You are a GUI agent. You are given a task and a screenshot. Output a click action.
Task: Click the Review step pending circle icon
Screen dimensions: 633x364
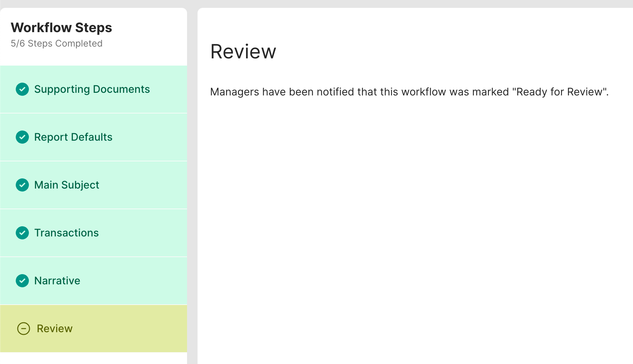[24, 329]
